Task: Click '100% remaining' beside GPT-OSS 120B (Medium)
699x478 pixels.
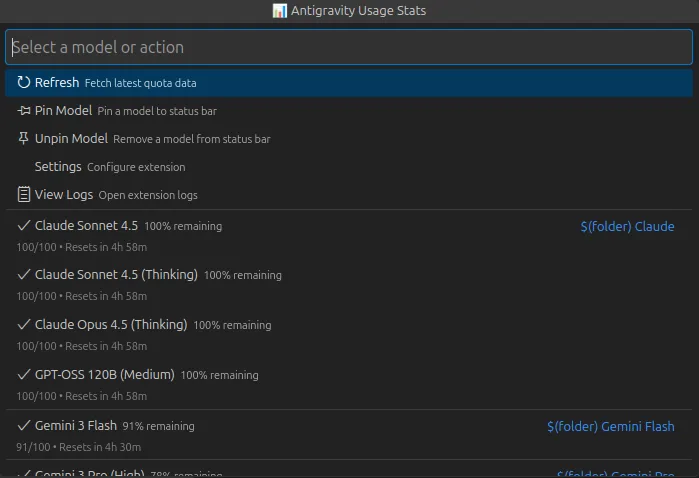Action: 219,375
